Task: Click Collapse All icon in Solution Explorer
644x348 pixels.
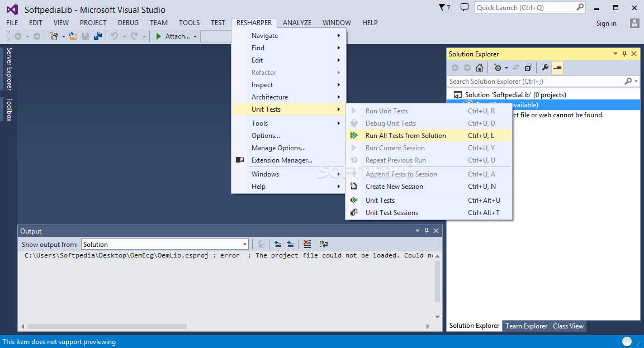Action: (529, 68)
